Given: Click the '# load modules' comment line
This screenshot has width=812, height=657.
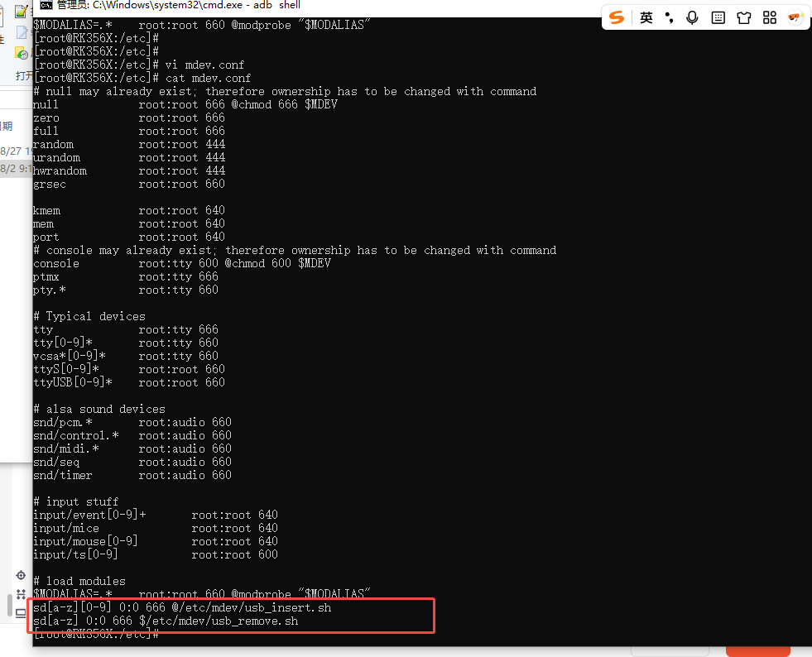Looking at the screenshot, I should click(79, 582).
